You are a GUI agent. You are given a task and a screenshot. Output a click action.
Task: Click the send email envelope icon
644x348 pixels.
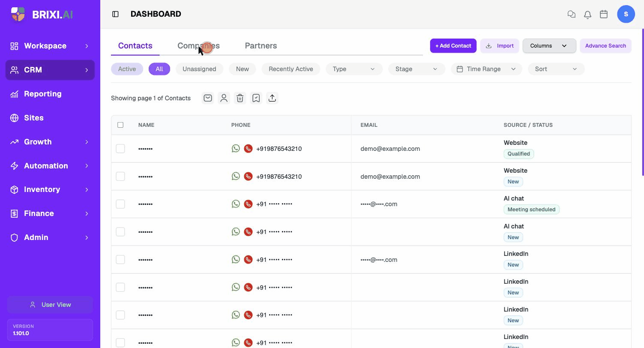pyautogui.click(x=208, y=98)
